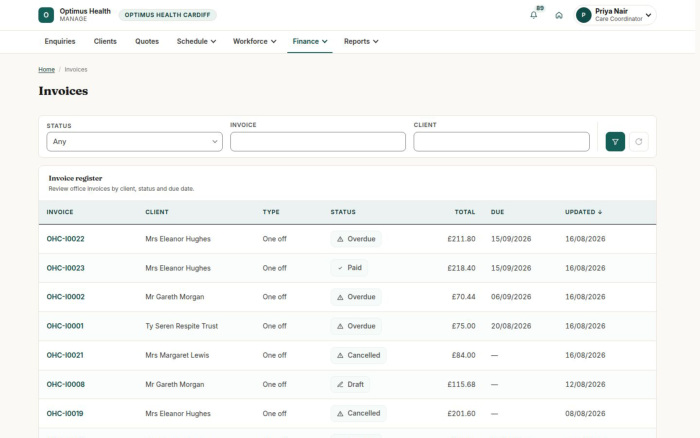The width and height of the screenshot is (700, 438).
Task: Open invoice OHC-I0019
Action: pyautogui.click(x=65, y=413)
